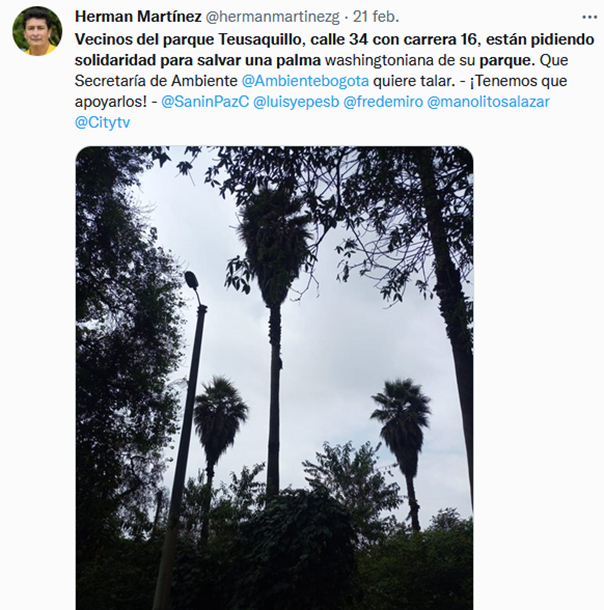Open the @manolitosalazar mention
Viewport: 604px width, 610px height.
[488, 102]
